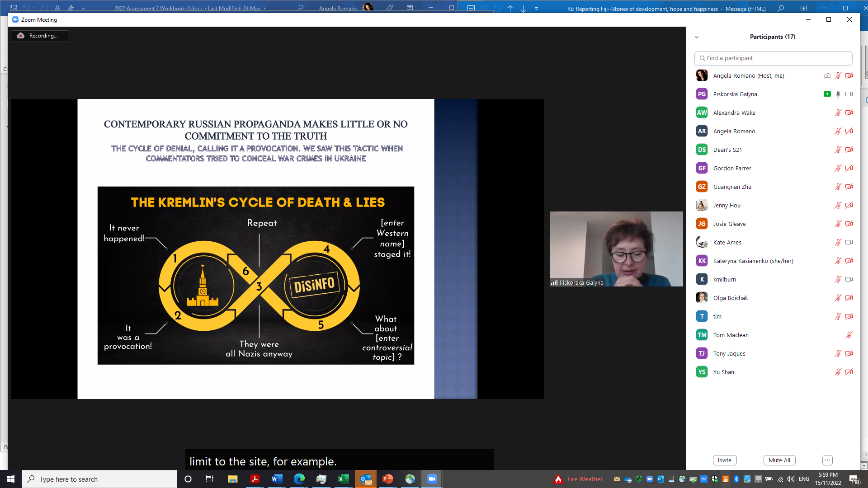868x488 pixels.
Task: Collapse the Participants panel chevron
Action: coord(697,37)
